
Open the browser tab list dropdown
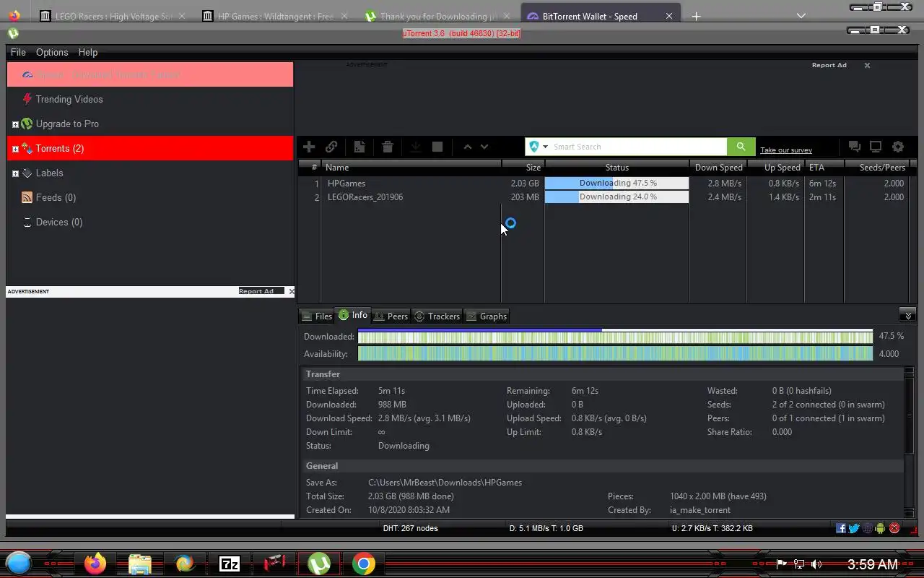pyautogui.click(x=801, y=16)
